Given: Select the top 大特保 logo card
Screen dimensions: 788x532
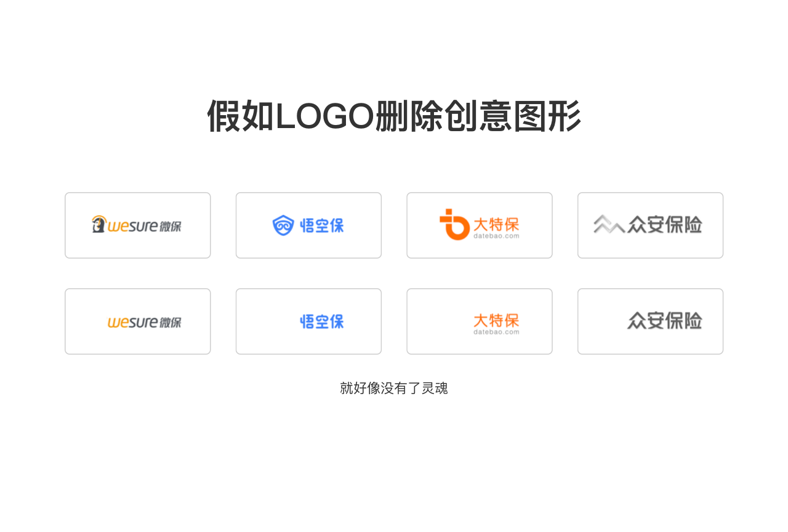Looking at the screenshot, I should [480, 225].
